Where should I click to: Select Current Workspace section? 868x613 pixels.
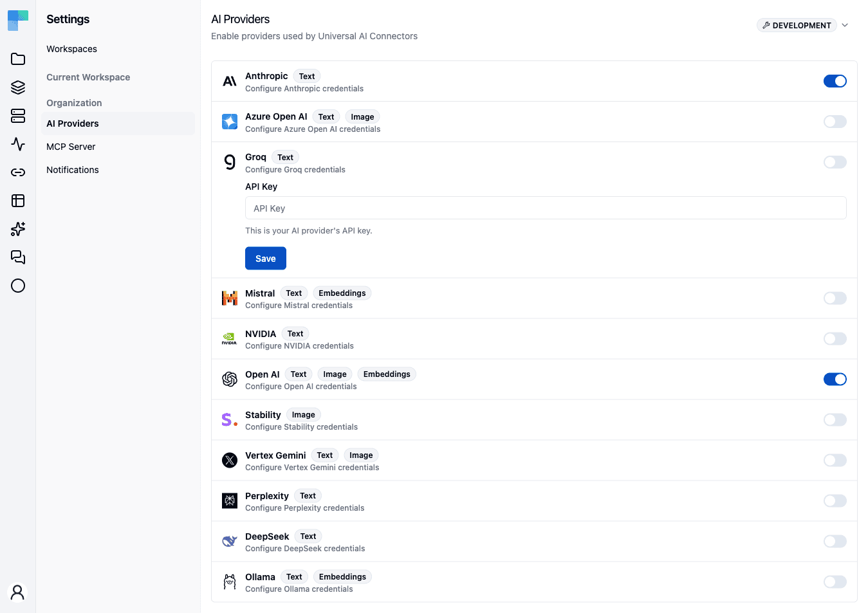pyautogui.click(x=88, y=77)
